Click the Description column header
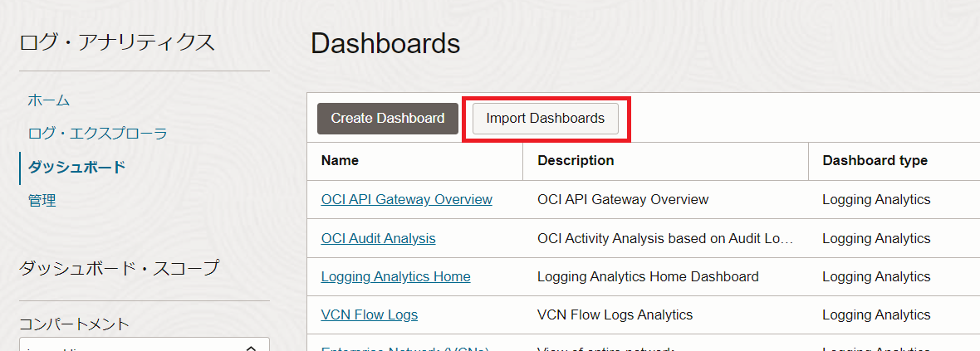 coord(576,160)
